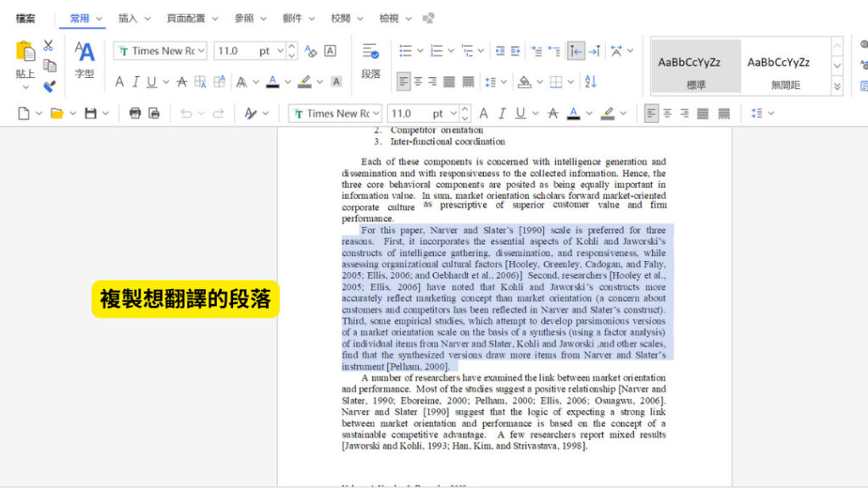Screen dimensions: 868x488
Task: Click the print icon
Action: [x=135, y=114]
